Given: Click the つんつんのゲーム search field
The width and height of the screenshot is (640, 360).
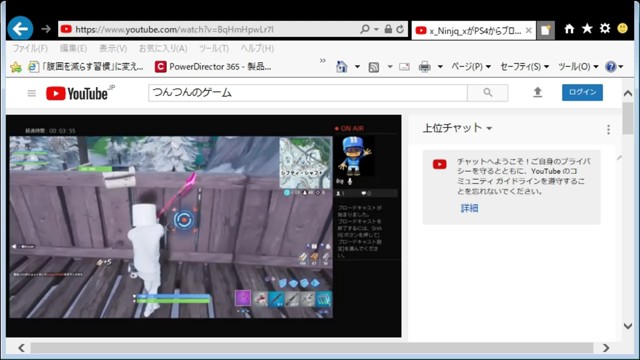Looking at the screenshot, I should 308,93.
